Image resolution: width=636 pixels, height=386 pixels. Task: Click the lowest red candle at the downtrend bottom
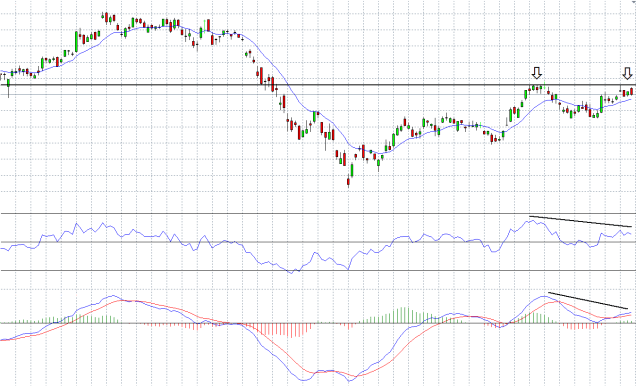[348, 182]
